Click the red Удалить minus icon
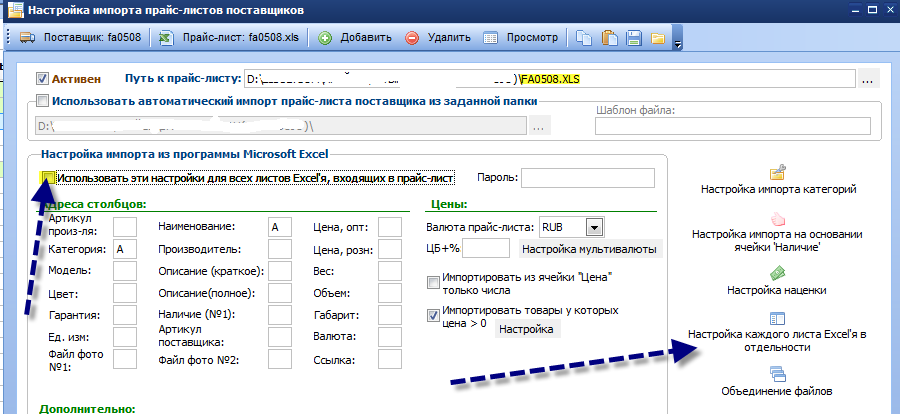 coord(412,38)
